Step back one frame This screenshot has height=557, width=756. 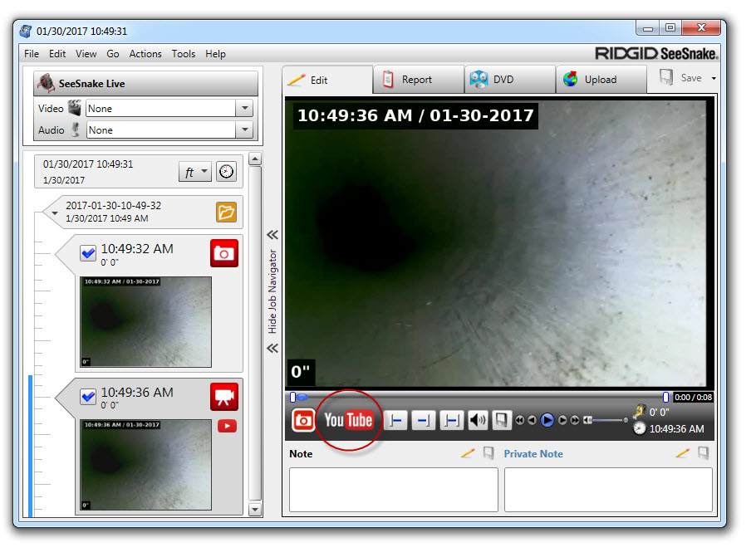pos(532,421)
